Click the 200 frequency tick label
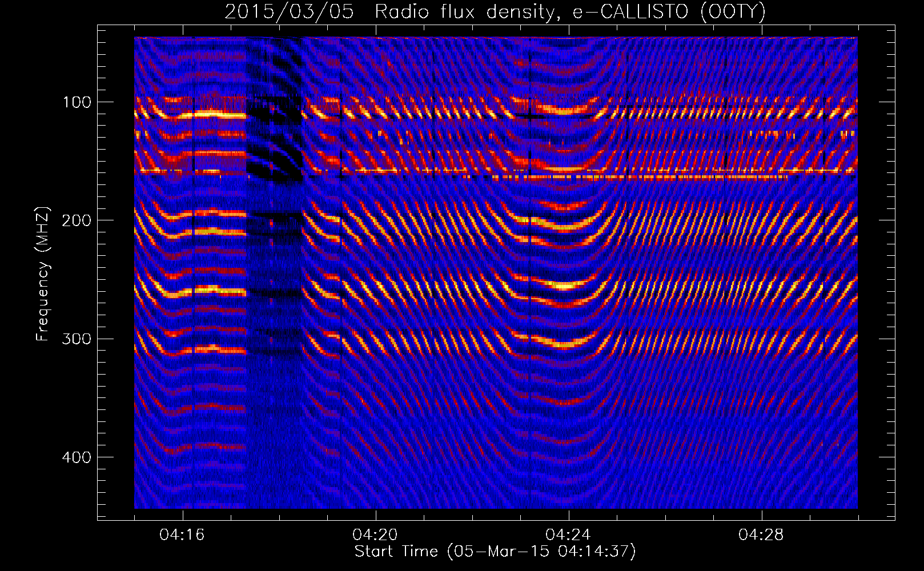The width and height of the screenshot is (924, 571). coord(77,220)
